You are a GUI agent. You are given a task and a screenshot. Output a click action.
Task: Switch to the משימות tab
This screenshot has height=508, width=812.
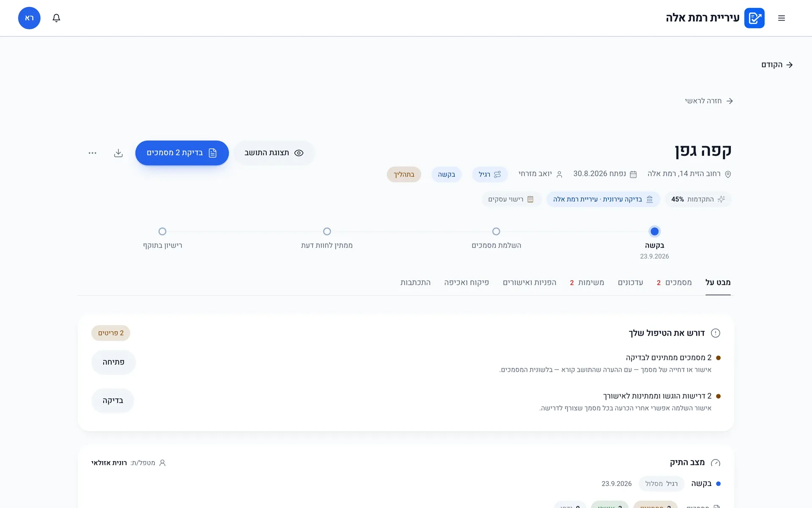pos(587,282)
